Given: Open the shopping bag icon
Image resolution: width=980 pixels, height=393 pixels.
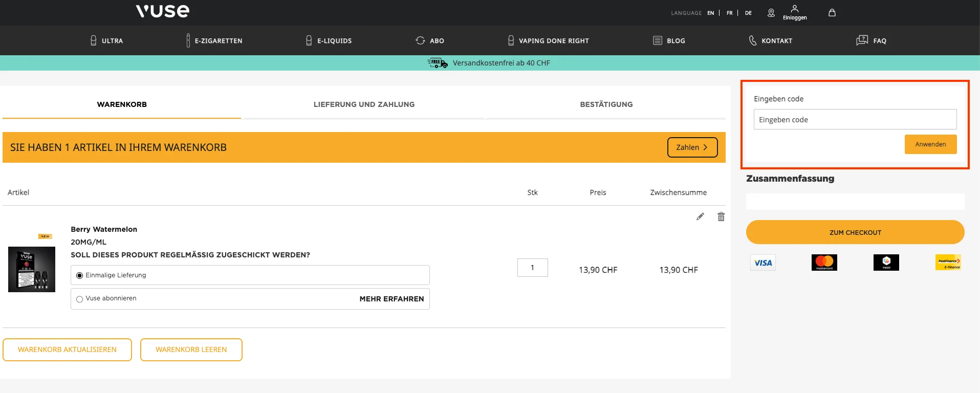Looking at the screenshot, I should (x=832, y=13).
